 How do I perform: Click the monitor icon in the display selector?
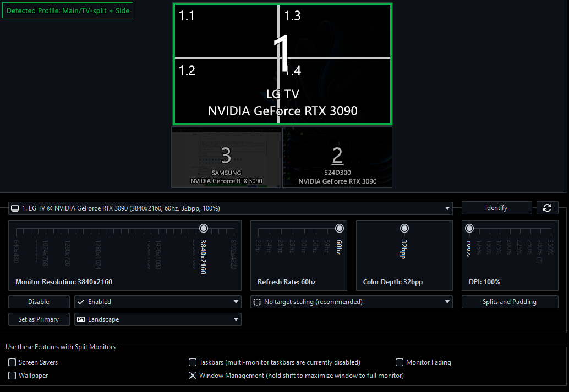pos(15,208)
